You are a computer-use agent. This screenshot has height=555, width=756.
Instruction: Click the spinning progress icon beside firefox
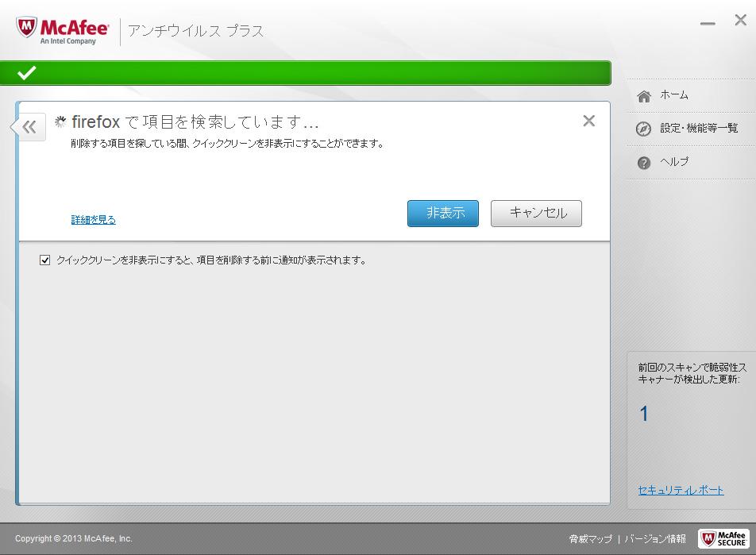pyautogui.click(x=60, y=122)
